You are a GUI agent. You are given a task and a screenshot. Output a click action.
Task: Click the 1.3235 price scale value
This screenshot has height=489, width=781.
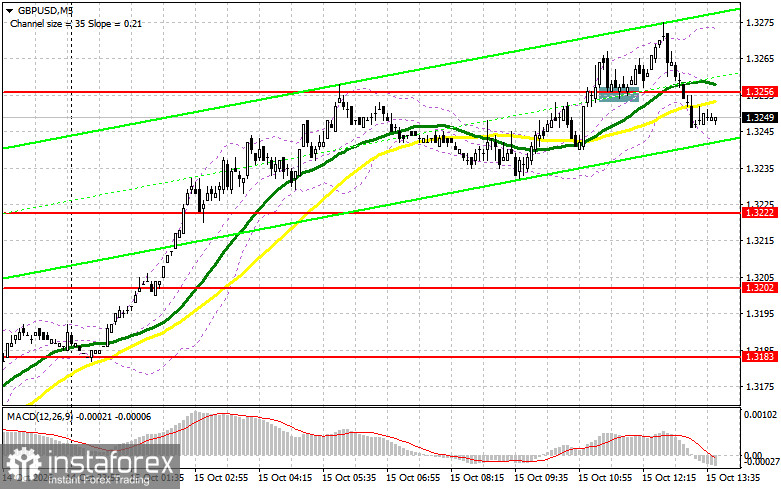(760, 168)
